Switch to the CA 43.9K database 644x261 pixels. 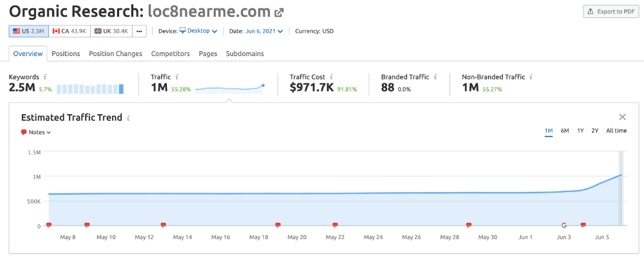[x=69, y=31]
